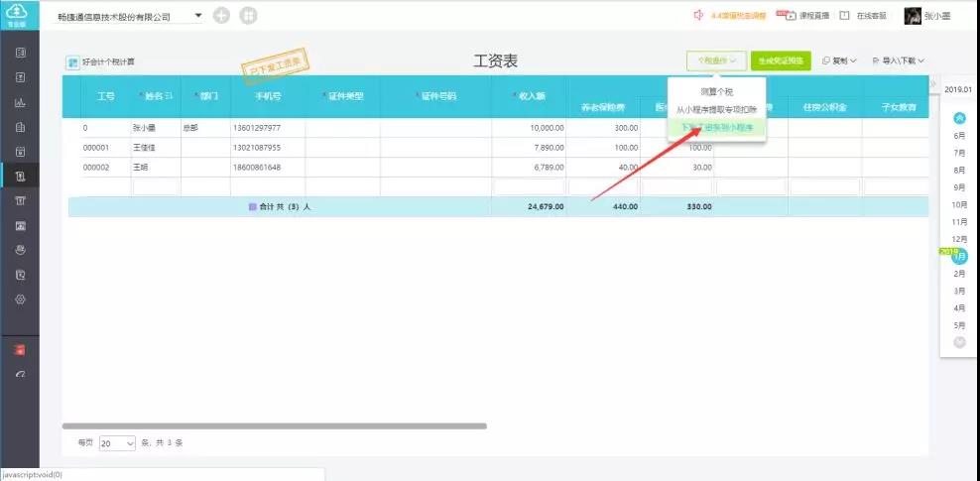This screenshot has height=481, width=980.
Task: Select month 12月
Action: (959, 239)
